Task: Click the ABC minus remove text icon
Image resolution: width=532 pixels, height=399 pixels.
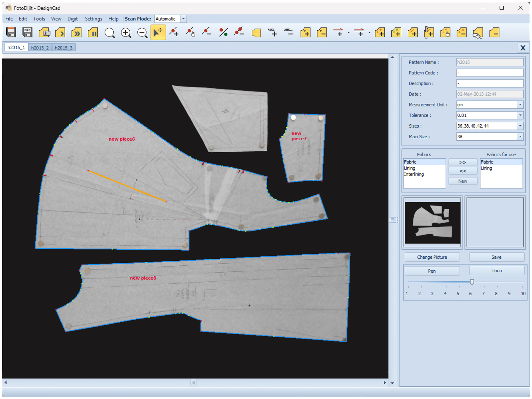Action: (289, 33)
